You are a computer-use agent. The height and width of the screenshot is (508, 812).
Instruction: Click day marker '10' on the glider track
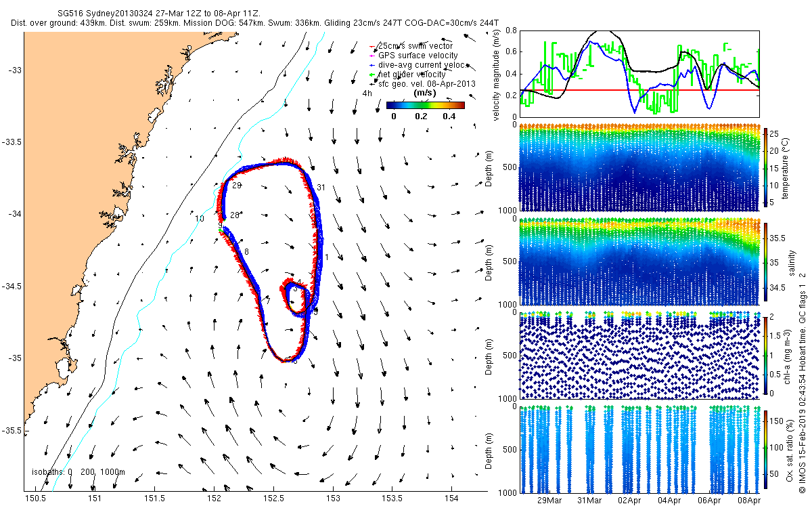point(200,219)
